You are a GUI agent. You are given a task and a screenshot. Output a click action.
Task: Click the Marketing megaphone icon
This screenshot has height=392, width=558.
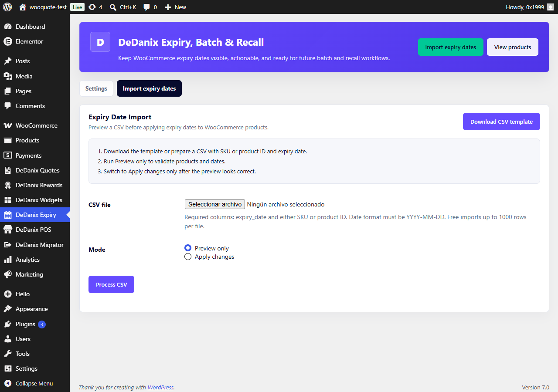point(8,274)
